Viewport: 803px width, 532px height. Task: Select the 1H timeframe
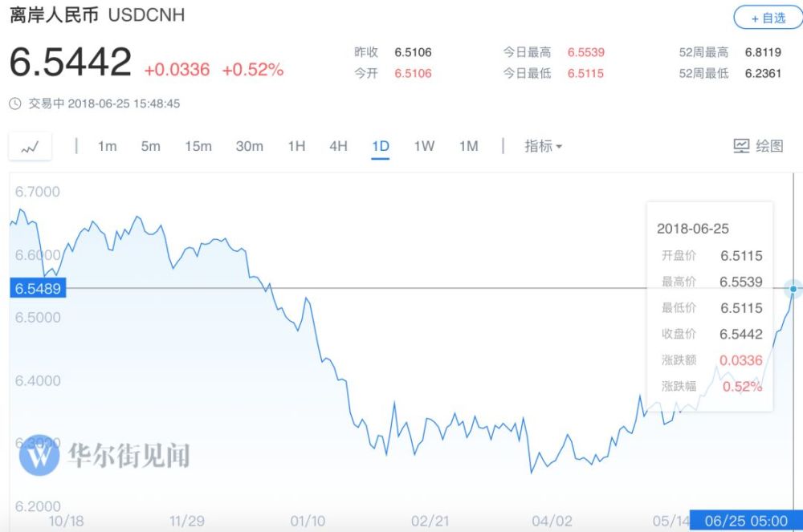(x=296, y=146)
